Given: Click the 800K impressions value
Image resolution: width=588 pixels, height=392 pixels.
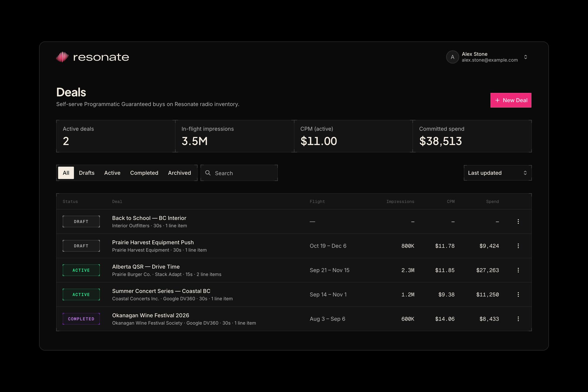Looking at the screenshot, I should (408, 246).
